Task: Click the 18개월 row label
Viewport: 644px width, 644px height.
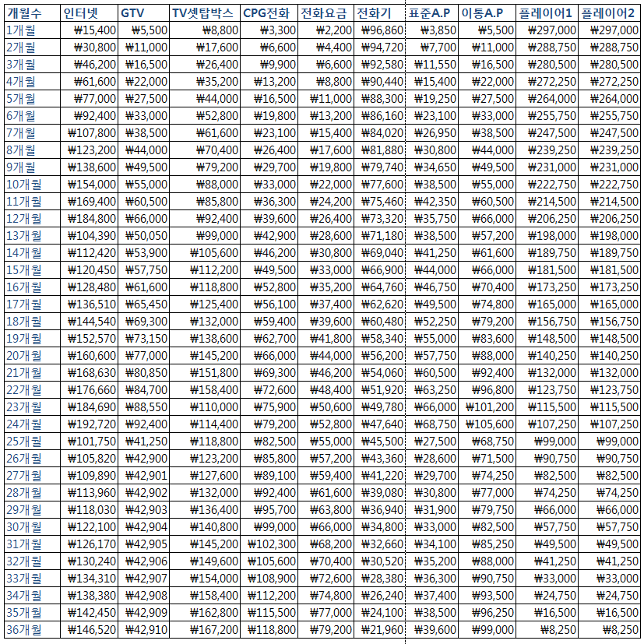Action: (33, 322)
